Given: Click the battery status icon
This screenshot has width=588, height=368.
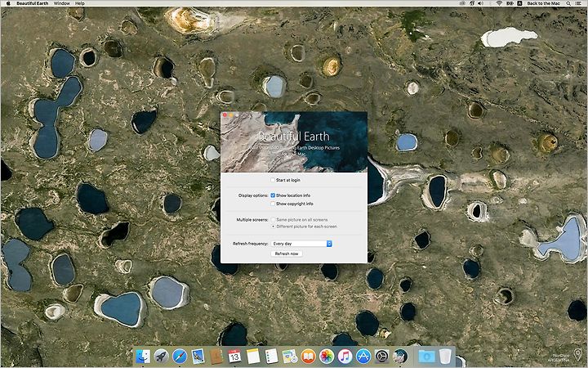Looking at the screenshot, I should click(510, 3).
